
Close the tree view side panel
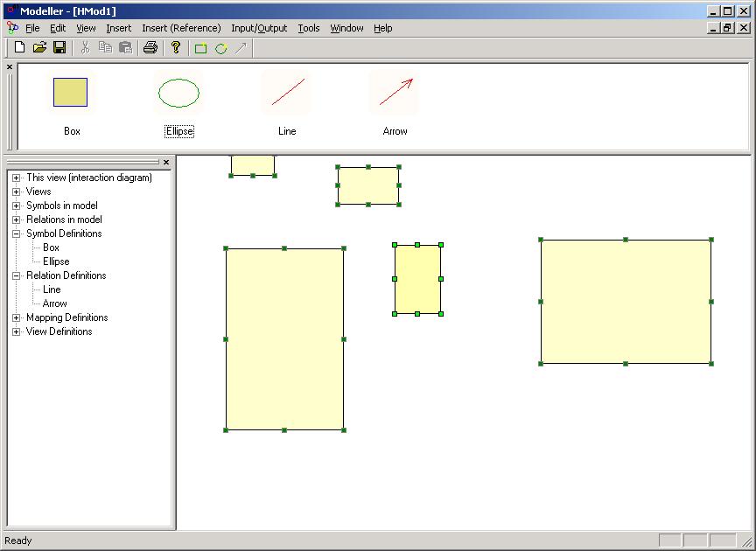tap(166, 163)
